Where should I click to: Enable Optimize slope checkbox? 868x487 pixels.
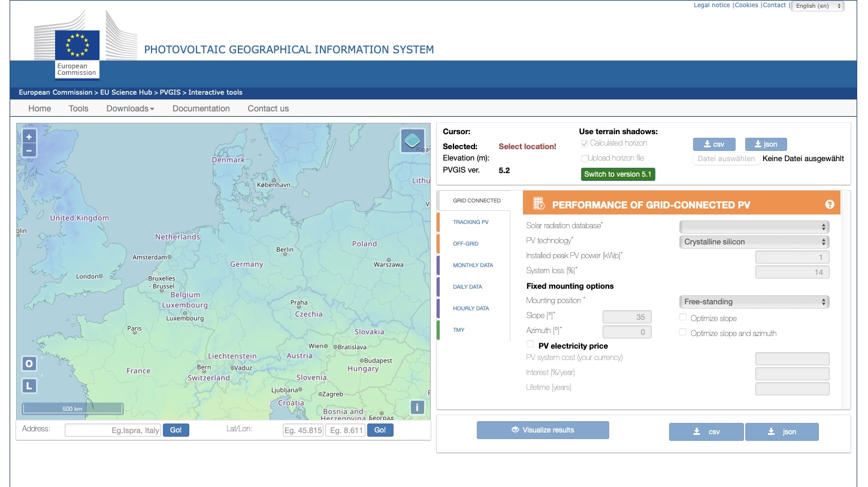(x=683, y=317)
